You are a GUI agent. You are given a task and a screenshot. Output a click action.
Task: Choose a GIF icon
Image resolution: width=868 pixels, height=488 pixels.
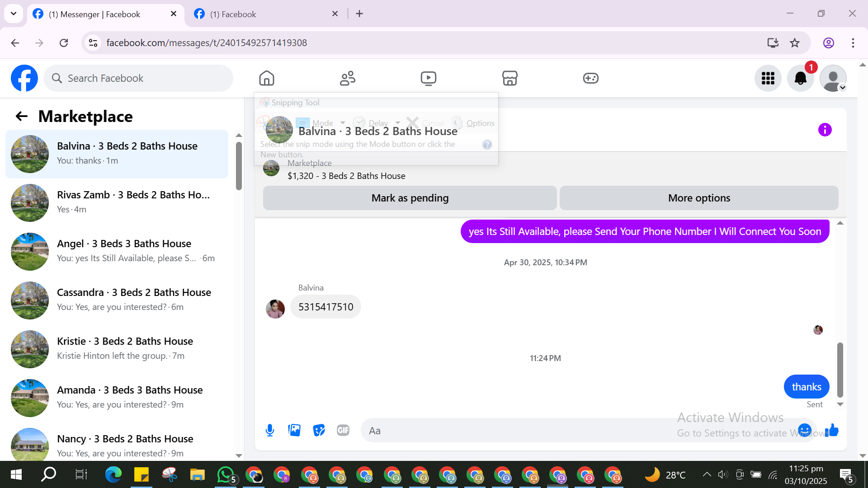point(343,431)
